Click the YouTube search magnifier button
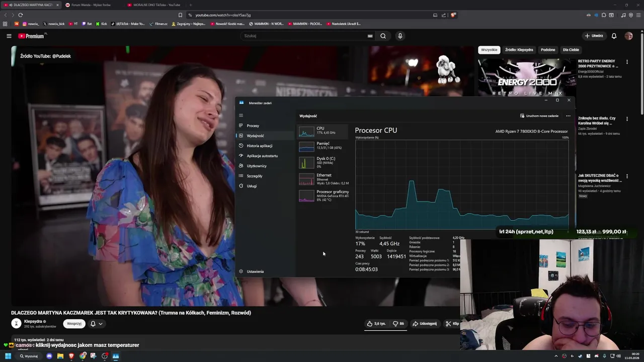The height and width of the screenshot is (362, 644). 383,36
